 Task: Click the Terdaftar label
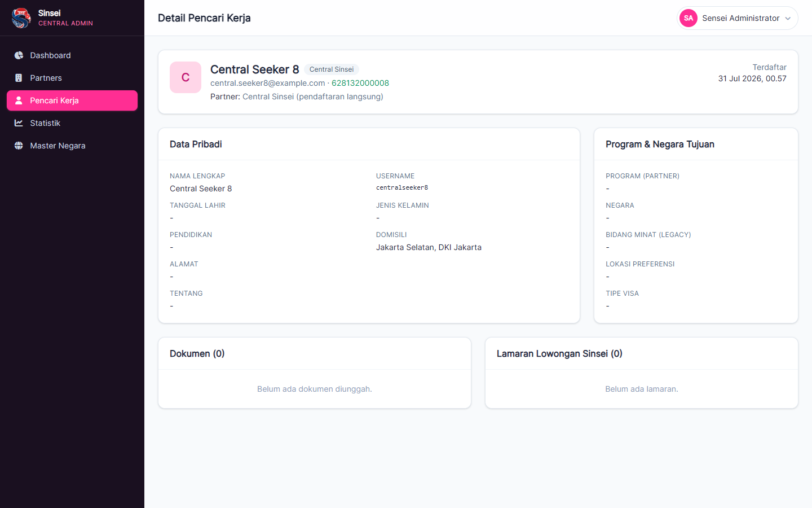coord(769,67)
